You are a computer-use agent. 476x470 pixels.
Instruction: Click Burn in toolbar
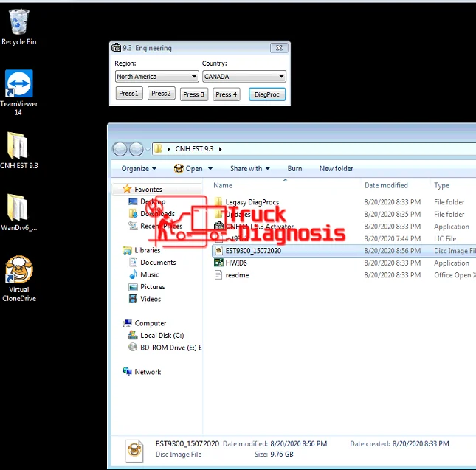click(x=294, y=169)
